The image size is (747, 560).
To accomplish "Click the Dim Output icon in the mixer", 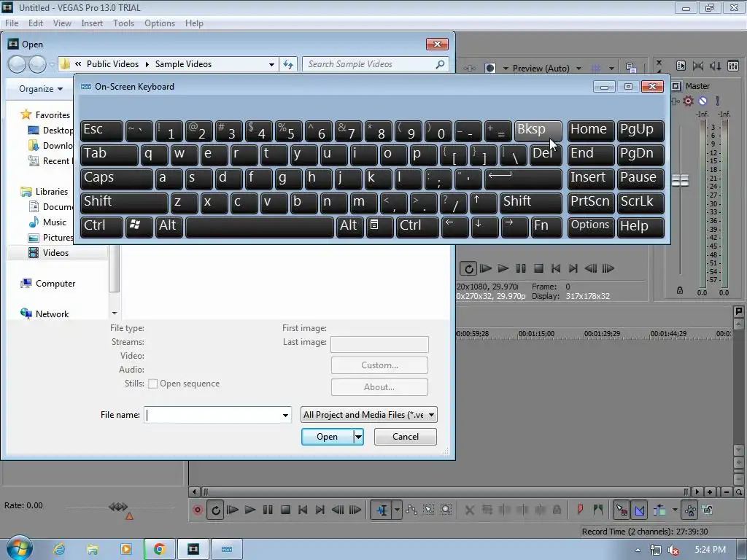I will pyautogui.click(x=716, y=66).
